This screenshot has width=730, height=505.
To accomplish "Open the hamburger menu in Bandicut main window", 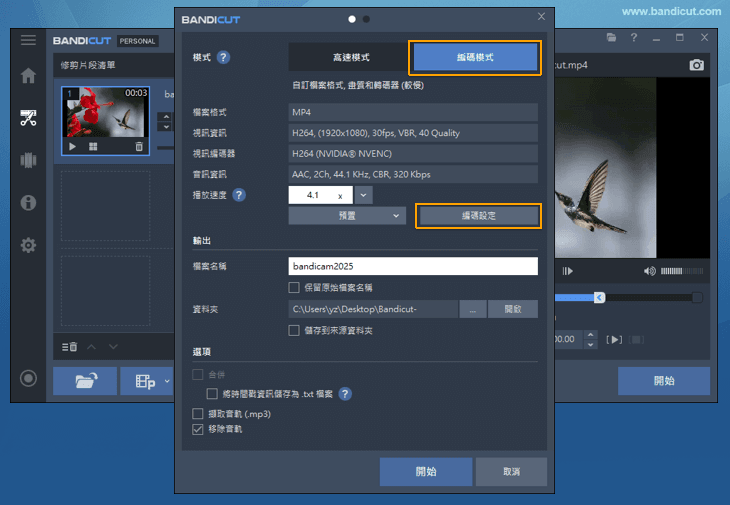I will pos(28,40).
